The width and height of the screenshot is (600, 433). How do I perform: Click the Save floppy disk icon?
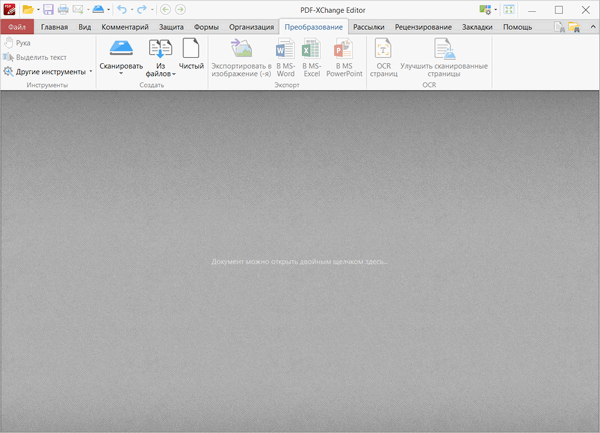coord(48,9)
